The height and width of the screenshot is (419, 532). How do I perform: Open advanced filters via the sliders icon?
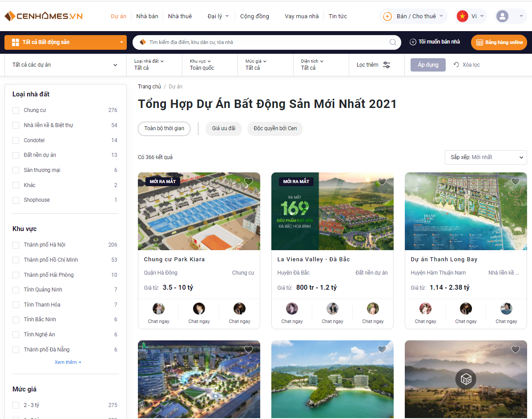pos(386,64)
